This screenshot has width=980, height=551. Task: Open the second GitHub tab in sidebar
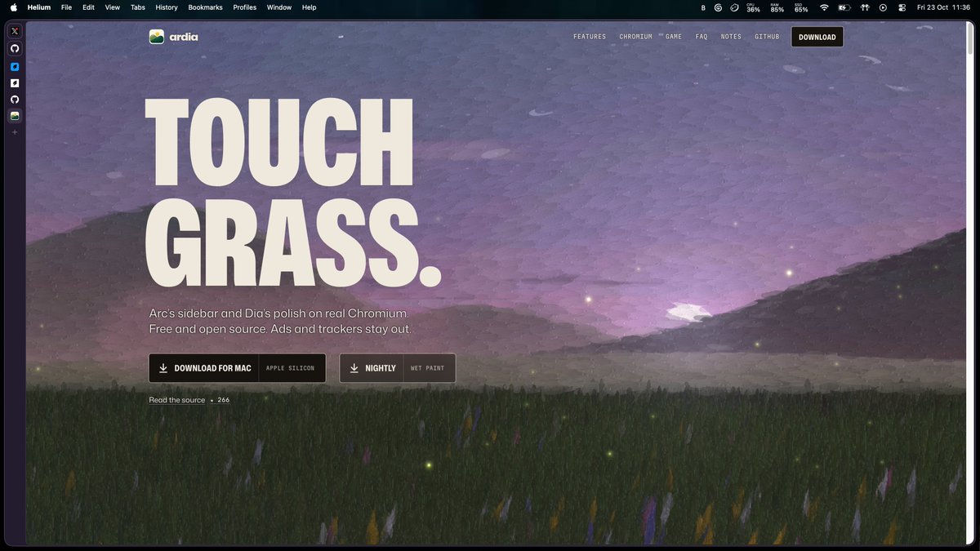15,100
